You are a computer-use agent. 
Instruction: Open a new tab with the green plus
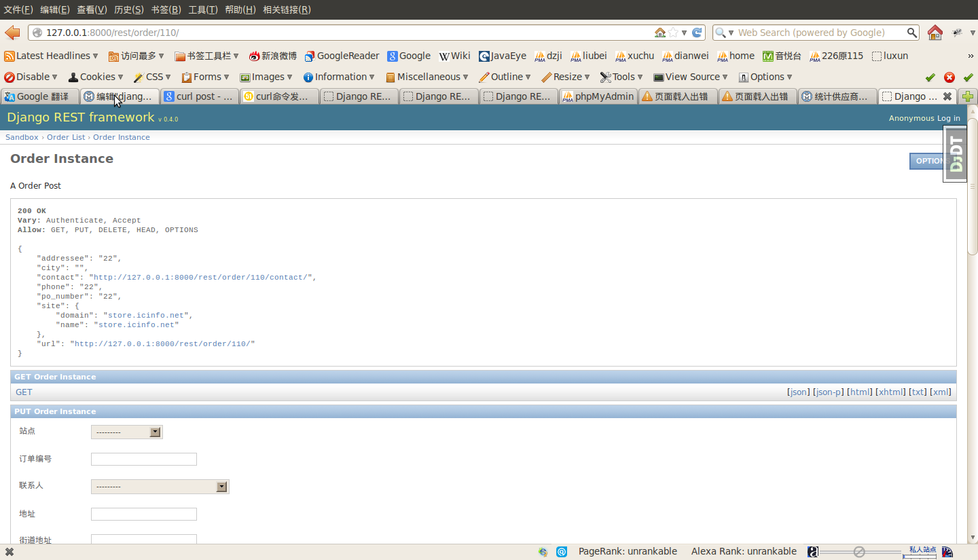coord(968,96)
